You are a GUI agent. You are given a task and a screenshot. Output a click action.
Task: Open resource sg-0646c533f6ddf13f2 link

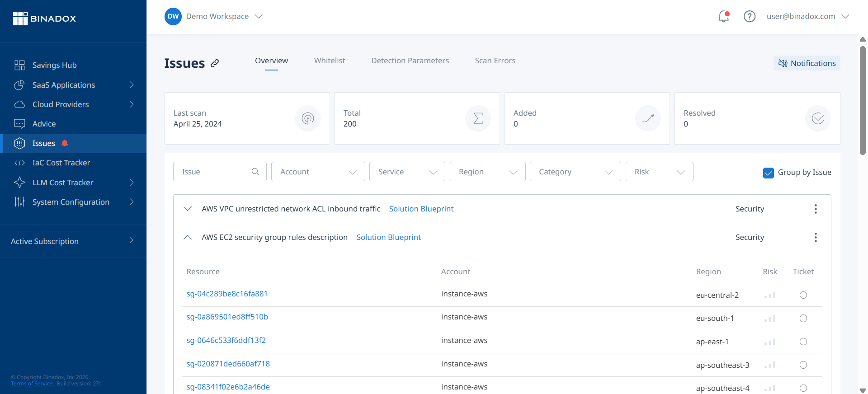226,340
